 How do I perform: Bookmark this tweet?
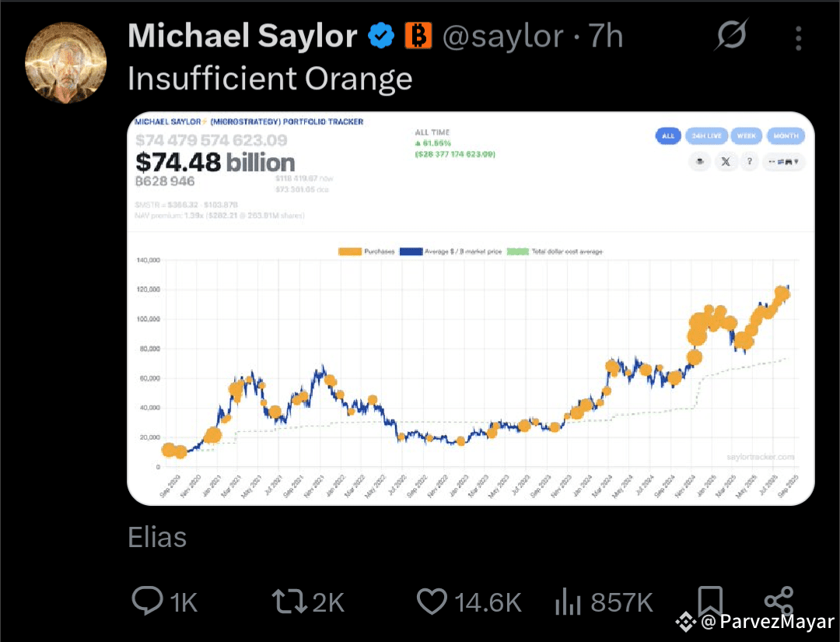pos(710,600)
